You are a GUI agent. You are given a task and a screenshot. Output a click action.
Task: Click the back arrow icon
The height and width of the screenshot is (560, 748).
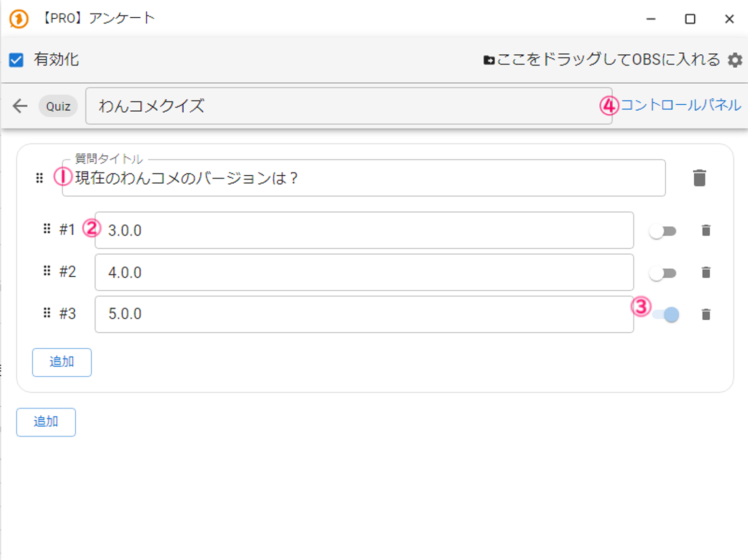point(20,106)
